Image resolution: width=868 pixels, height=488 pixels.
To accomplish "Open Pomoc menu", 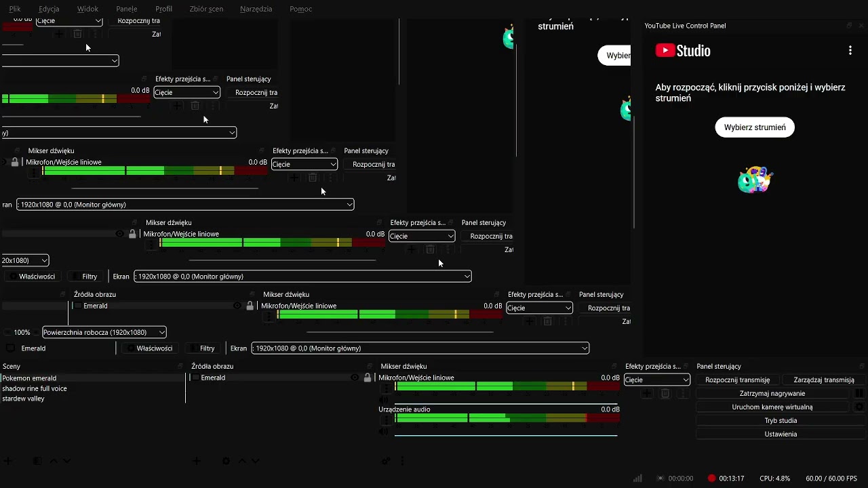I will (x=301, y=9).
